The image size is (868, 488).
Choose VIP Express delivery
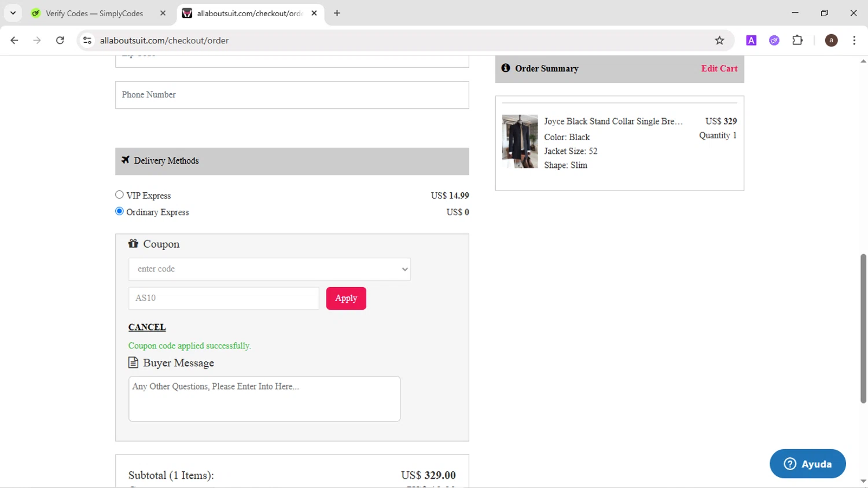[x=119, y=195]
